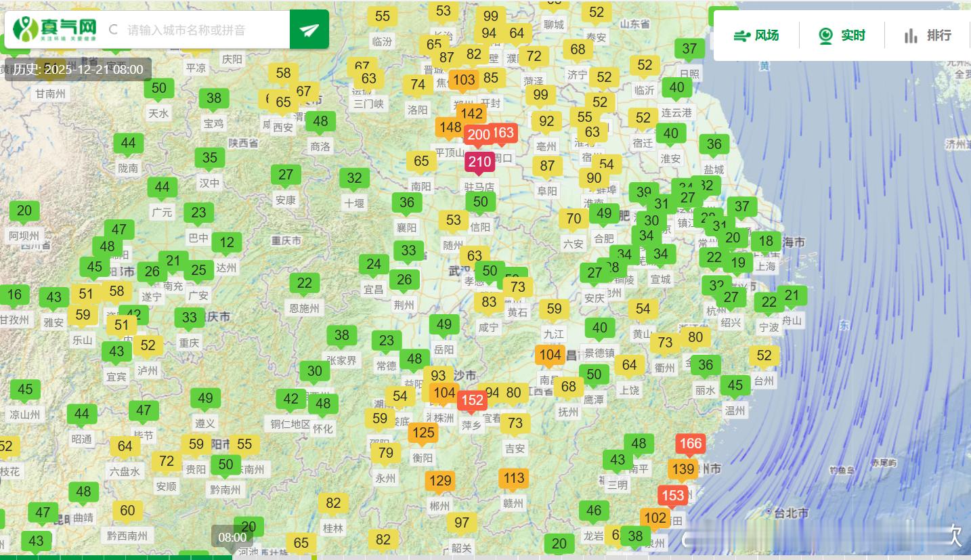Viewport: 971px width, 560px height.
Task: Select the 24 AQI marker above 宜昌
Action: tap(374, 264)
